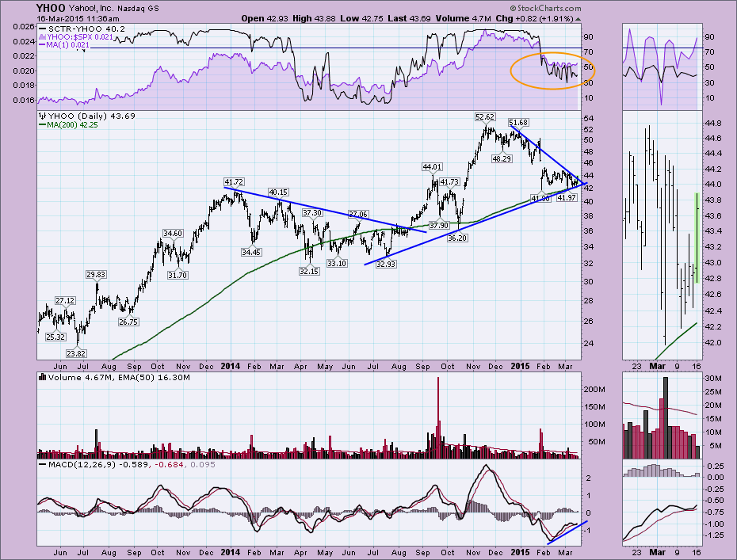Click the 32.15 low price label

tap(309, 271)
